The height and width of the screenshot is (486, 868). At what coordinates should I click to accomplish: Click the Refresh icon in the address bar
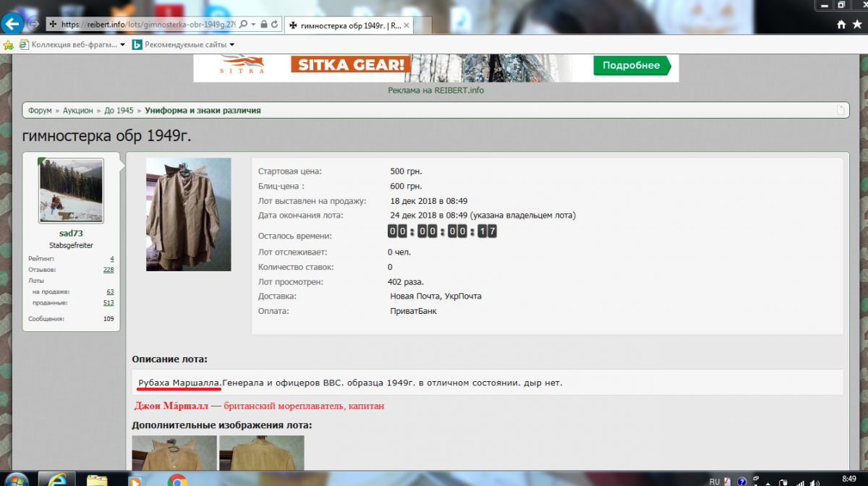273,23
